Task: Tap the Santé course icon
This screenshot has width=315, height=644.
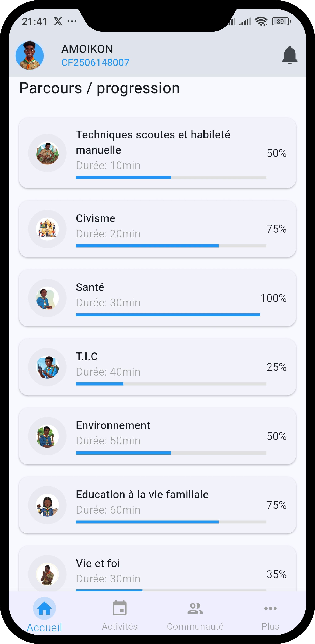Action: [x=47, y=298]
